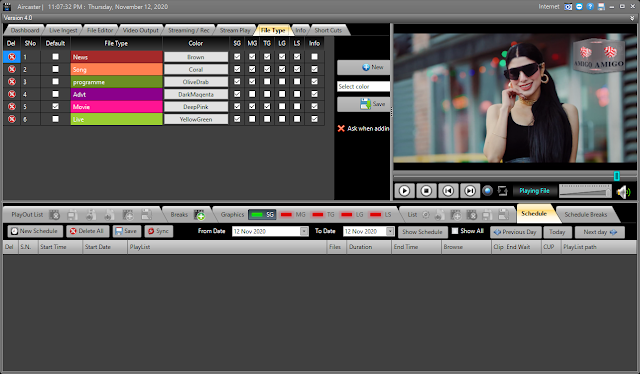Set News as default file type
The height and width of the screenshot is (374, 640).
pyautogui.click(x=56, y=57)
